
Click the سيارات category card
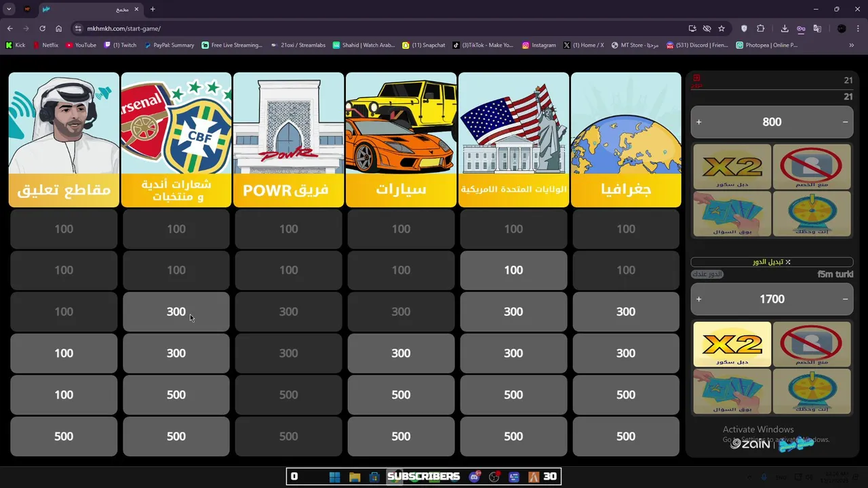pos(401,140)
